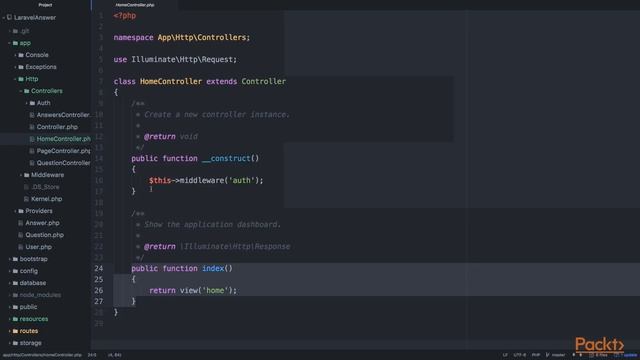Expand the node_modules folder
Image resolution: width=640 pixels, height=360 pixels.
pyautogui.click(x=9, y=295)
